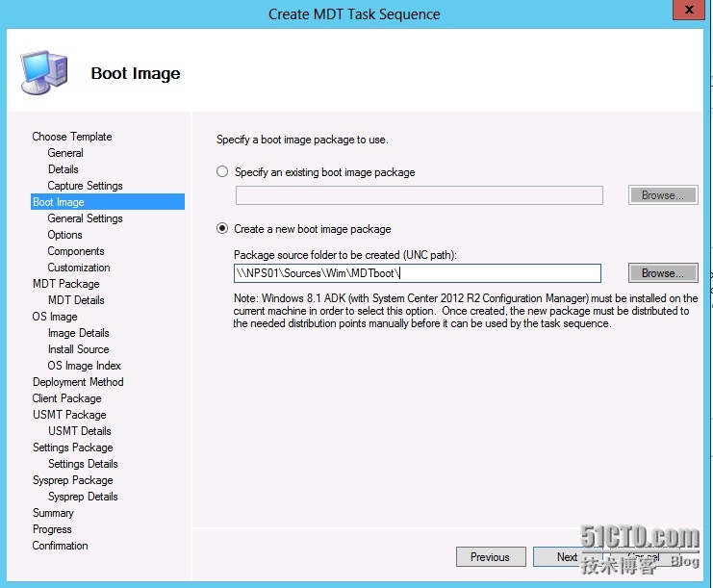Open the Settings Package step
This screenshot has height=588, width=713.
[x=73, y=447]
